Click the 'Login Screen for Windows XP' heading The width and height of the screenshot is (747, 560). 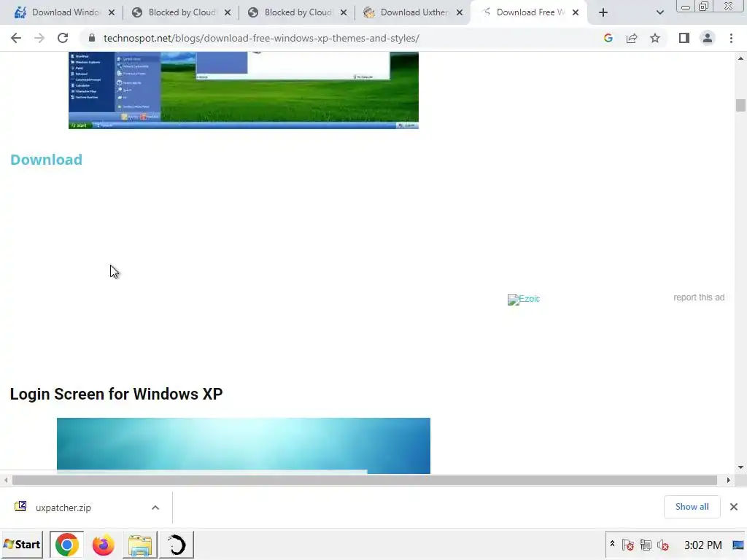click(116, 394)
